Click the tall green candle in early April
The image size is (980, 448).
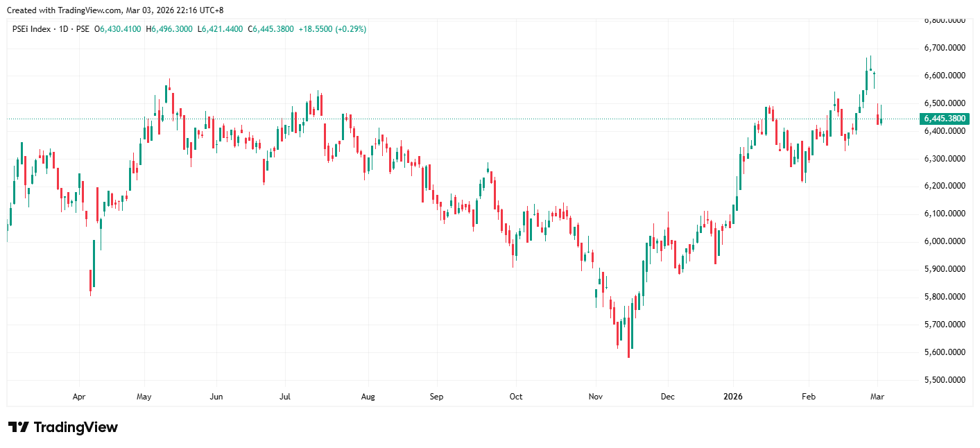tap(94, 263)
